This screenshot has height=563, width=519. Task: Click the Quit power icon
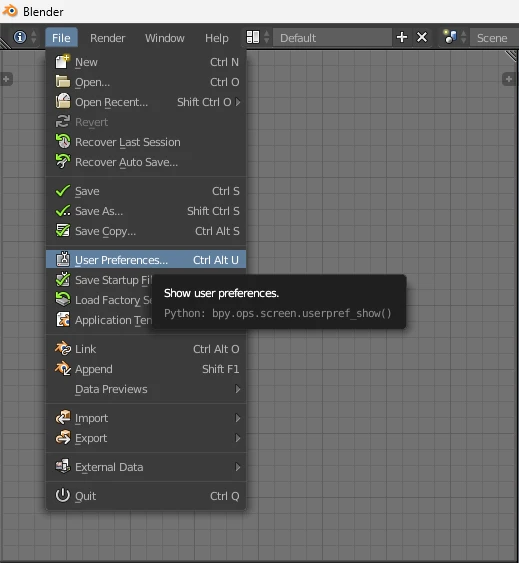63,495
